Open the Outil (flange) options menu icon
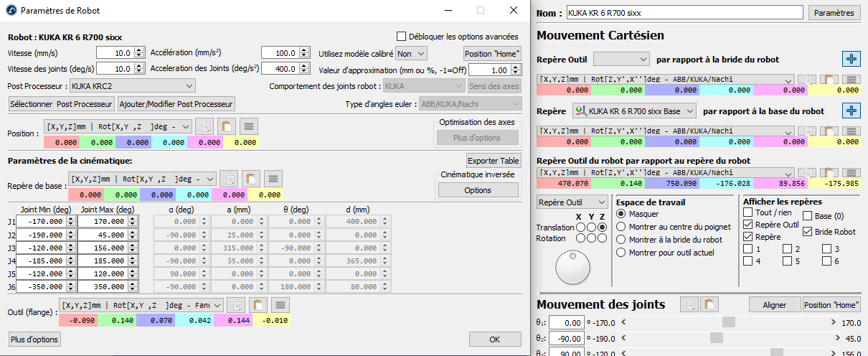 280,305
